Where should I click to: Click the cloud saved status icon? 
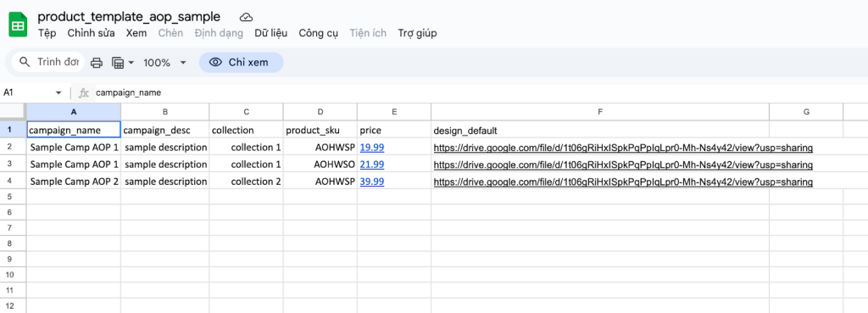click(x=246, y=17)
